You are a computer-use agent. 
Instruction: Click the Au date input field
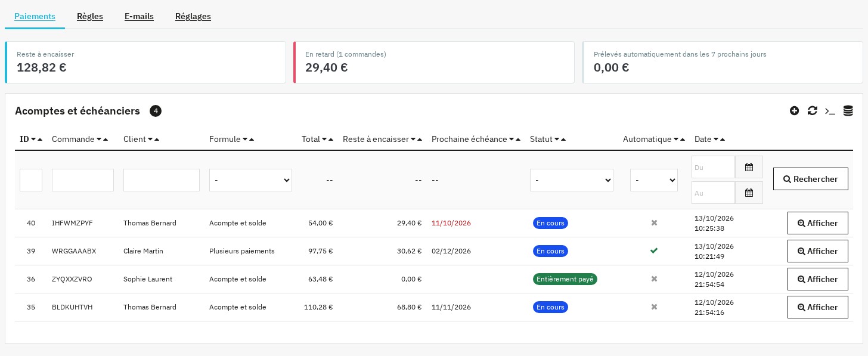pyautogui.click(x=713, y=193)
